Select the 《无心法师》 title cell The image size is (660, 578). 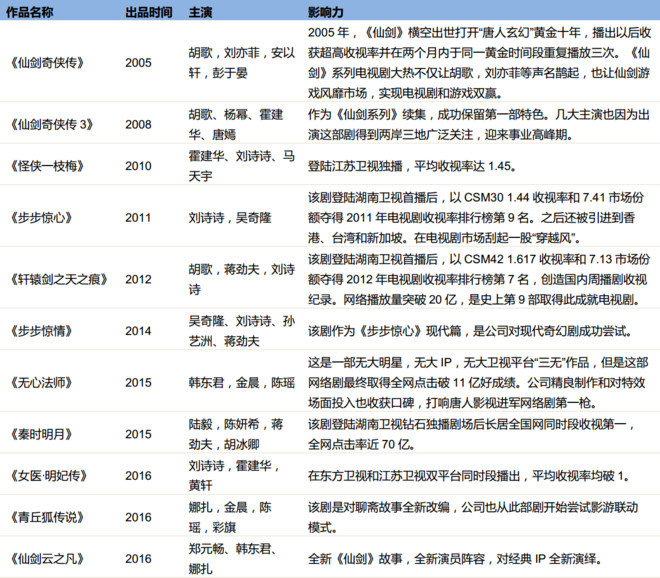pyautogui.click(x=41, y=383)
